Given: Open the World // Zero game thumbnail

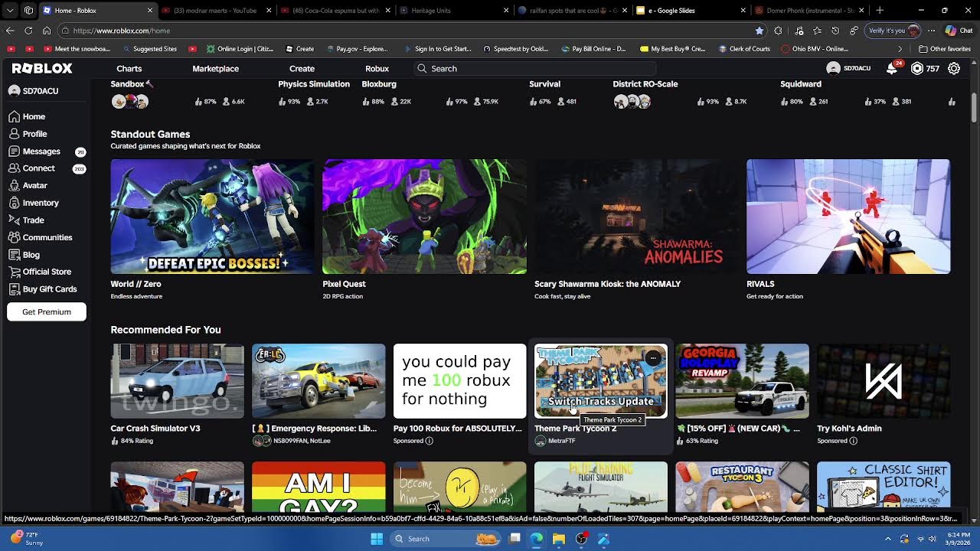Looking at the screenshot, I should point(212,217).
